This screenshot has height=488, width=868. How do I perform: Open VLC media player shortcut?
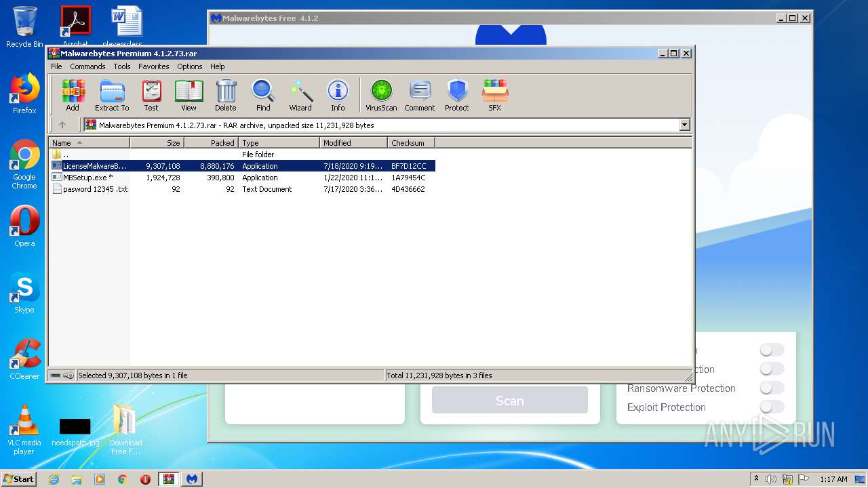[x=24, y=430]
